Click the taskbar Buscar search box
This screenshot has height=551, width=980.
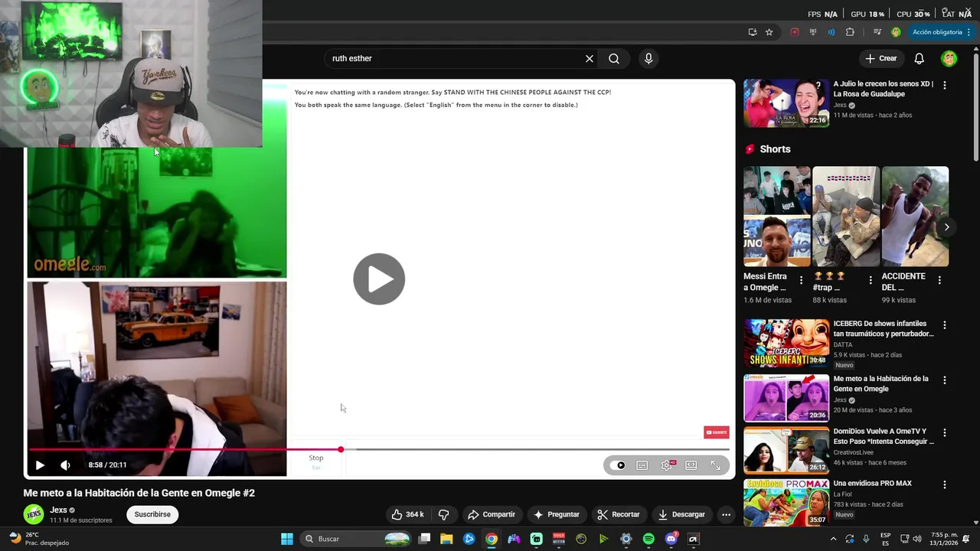[x=356, y=539]
